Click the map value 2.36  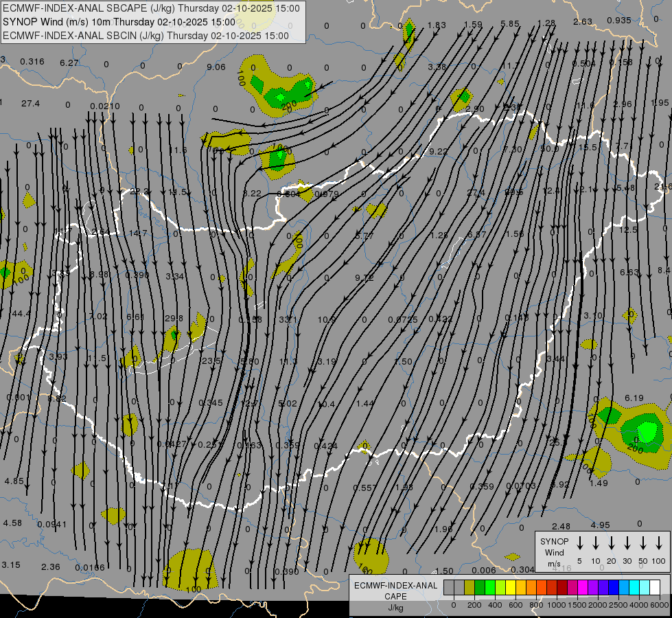click(51, 566)
